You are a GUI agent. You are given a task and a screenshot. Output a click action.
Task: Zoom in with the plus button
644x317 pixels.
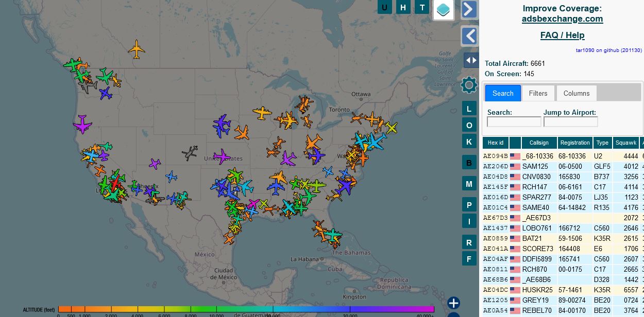pos(453,303)
